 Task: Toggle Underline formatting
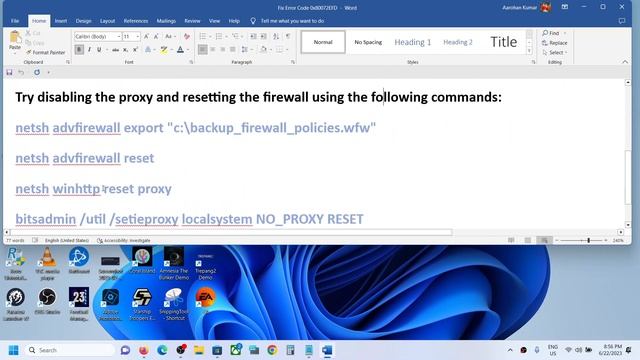pos(99,50)
